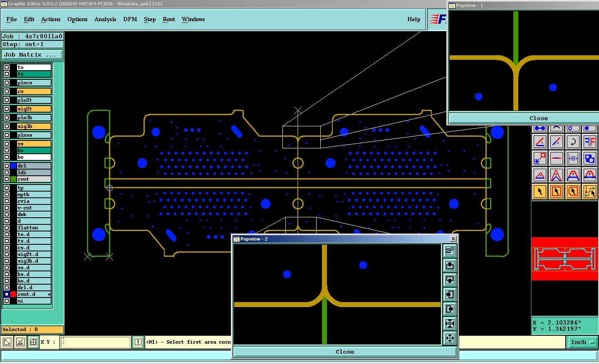Screen dimensions: 599x364
Task: Click the red line angle edit tool
Action: 540,142
